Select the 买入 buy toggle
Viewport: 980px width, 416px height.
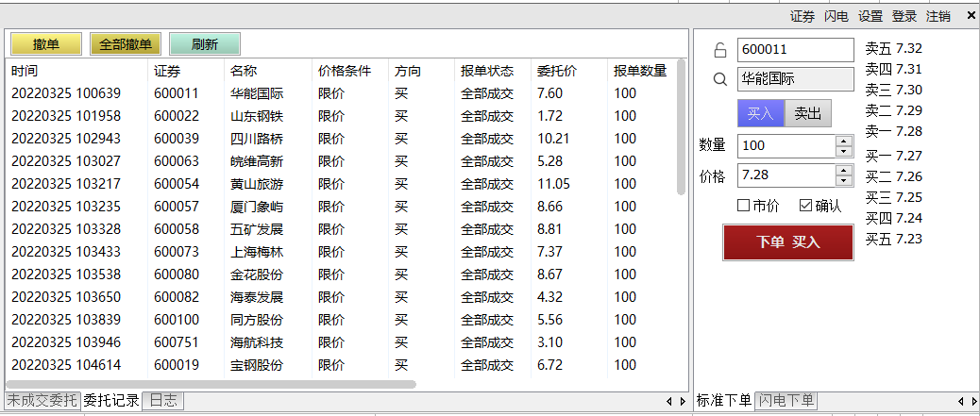[x=761, y=114]
